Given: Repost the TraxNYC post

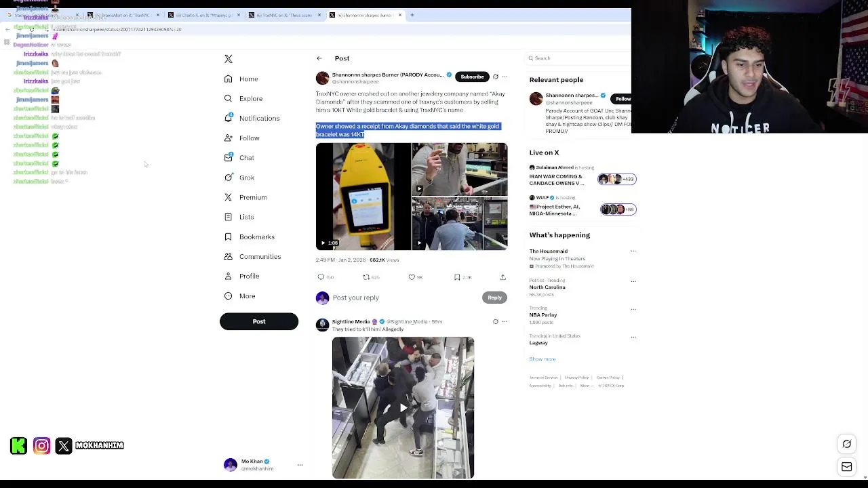Looking at the screenshot, I should tap(366, 277).
